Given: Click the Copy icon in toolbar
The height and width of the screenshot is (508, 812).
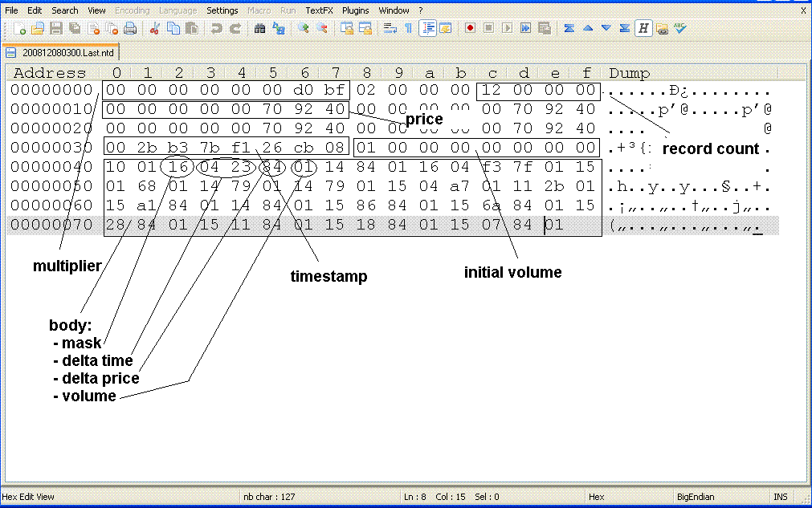Looking at the screenshot, I should click(173, 28).
